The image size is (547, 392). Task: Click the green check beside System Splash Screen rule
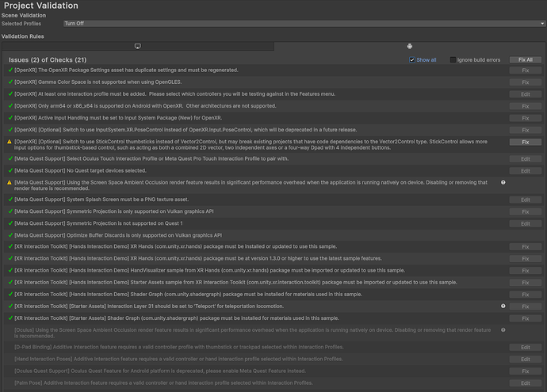[x=10, y=200]
